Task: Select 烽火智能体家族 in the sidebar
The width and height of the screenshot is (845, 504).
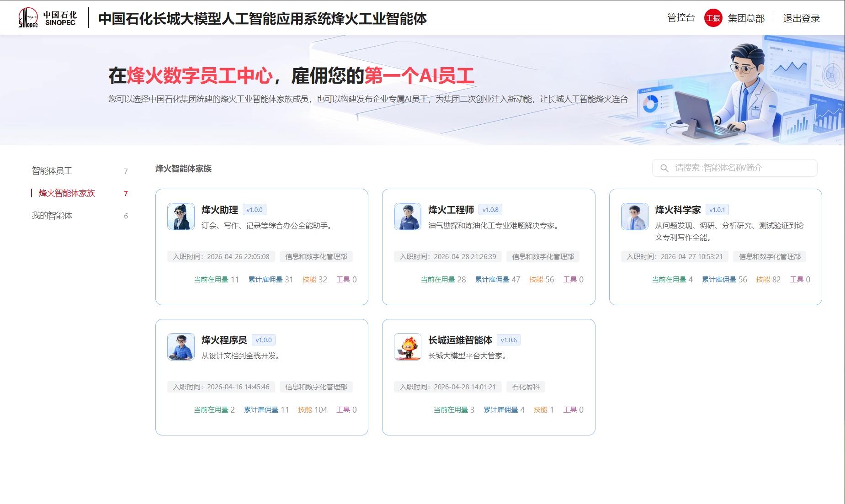Action: pyautogui.click(x=67, y=193)
